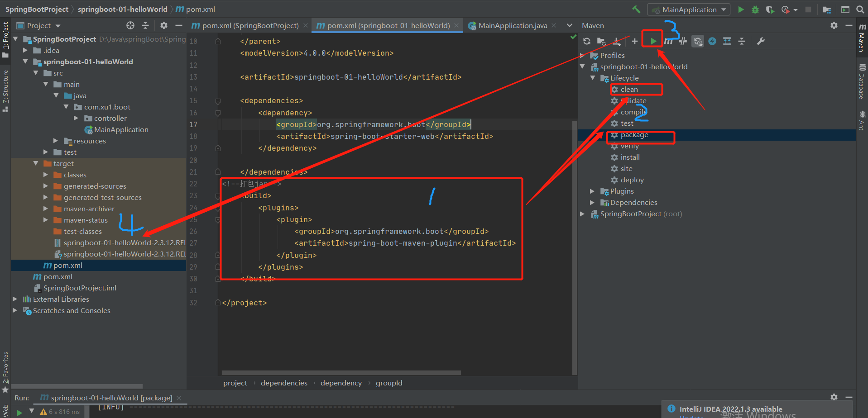Viewport: 868px width, 418px height.
Task: Open the Project view selector dropdown
Action: pyautogui.click(x=38, y=25)
